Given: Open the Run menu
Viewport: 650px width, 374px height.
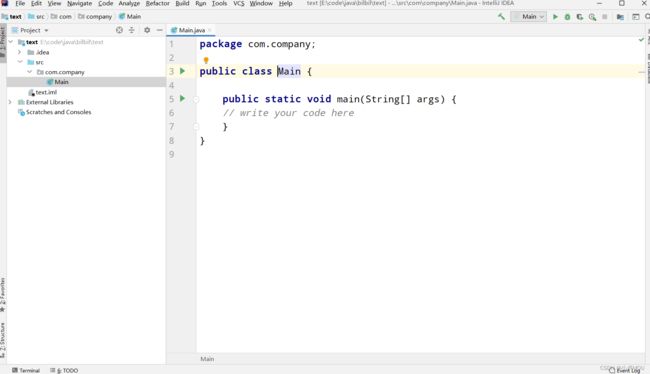Looking at the screenshot, I should click(201, 3).
